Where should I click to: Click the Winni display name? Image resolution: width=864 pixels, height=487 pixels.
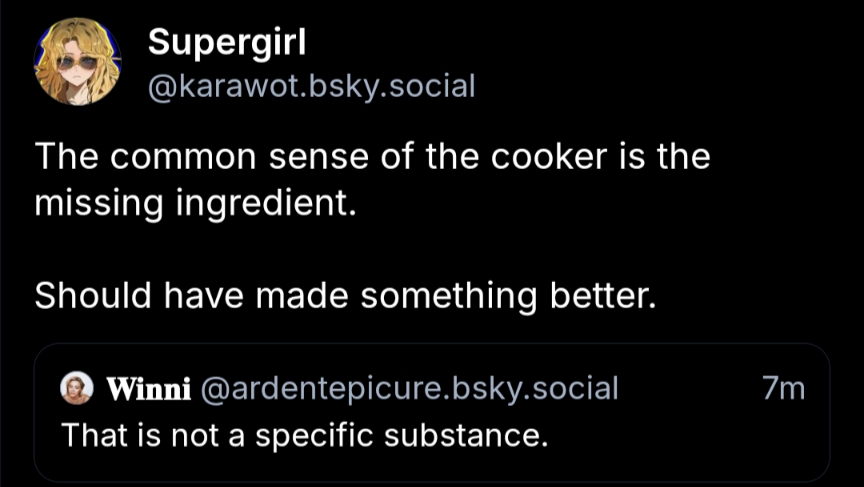[149, 388]
